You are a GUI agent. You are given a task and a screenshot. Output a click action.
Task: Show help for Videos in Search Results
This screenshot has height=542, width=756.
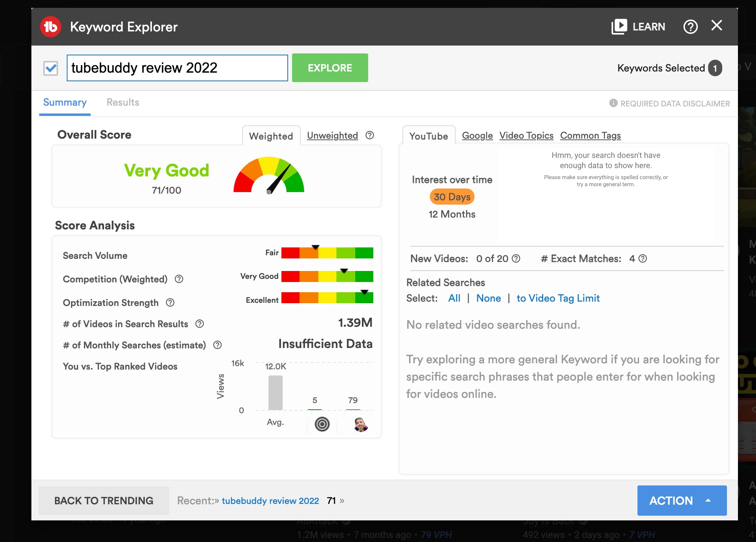[200, 324]
